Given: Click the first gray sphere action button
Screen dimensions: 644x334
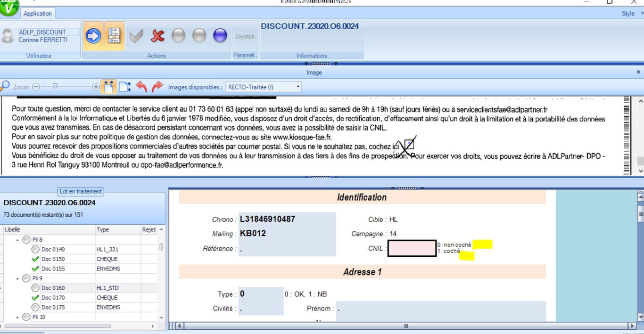Looking at the screenshot, I should (x=178, y=36).
